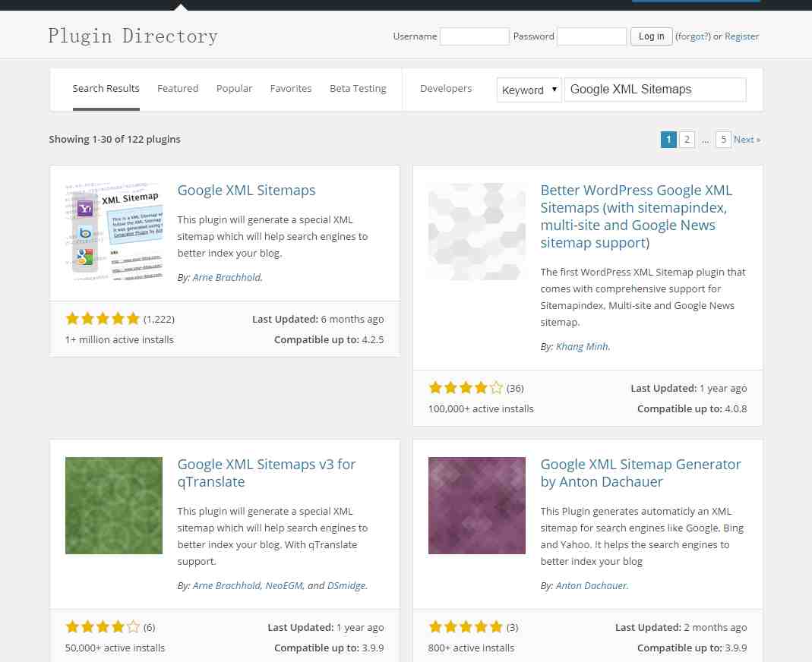This screenshot has height=662, width=812.
Task: Click the forgot password link
Action: coord(693,36)
